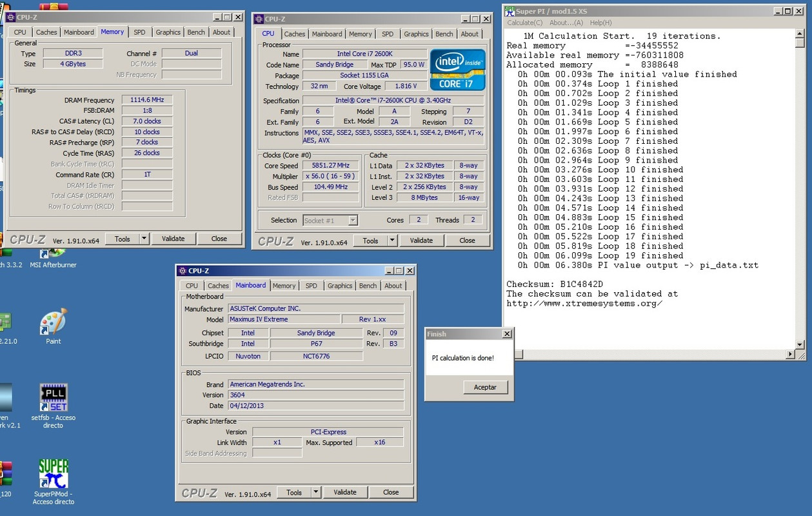The height and width of the screenshot is (516, 812).
Task: Click Close button in Mainboard window
Action: 391,492
